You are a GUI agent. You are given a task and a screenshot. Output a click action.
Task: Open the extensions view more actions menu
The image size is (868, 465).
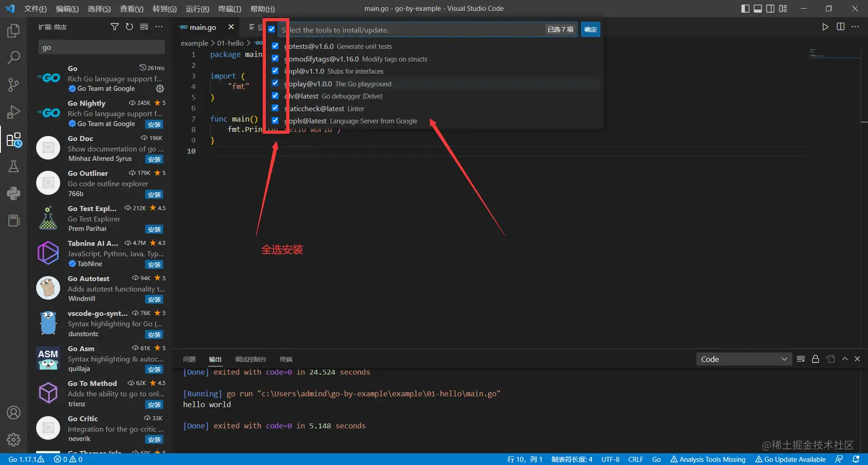159,27
